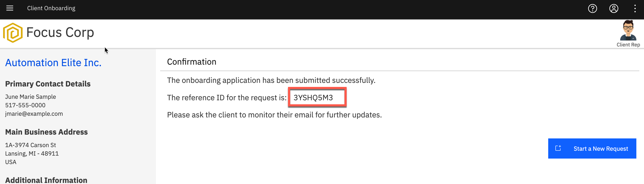Click the new-request icon in blue button

(x=558, y=148)
